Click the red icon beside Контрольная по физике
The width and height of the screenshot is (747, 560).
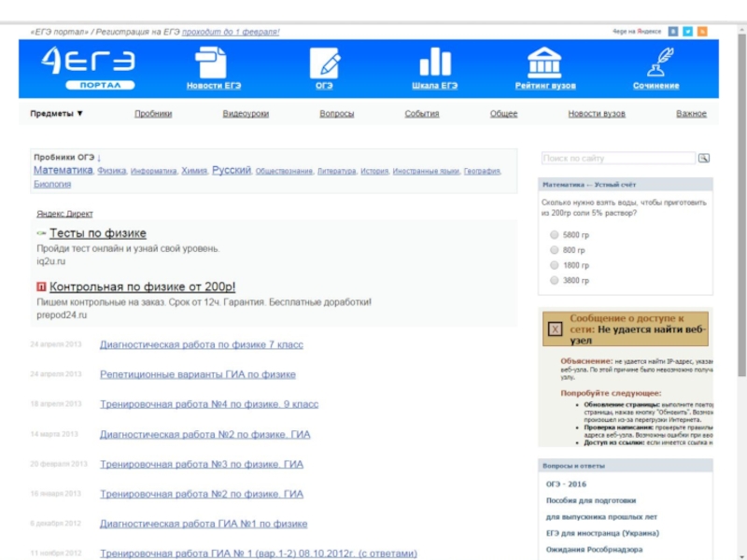[x=41, y=287]
